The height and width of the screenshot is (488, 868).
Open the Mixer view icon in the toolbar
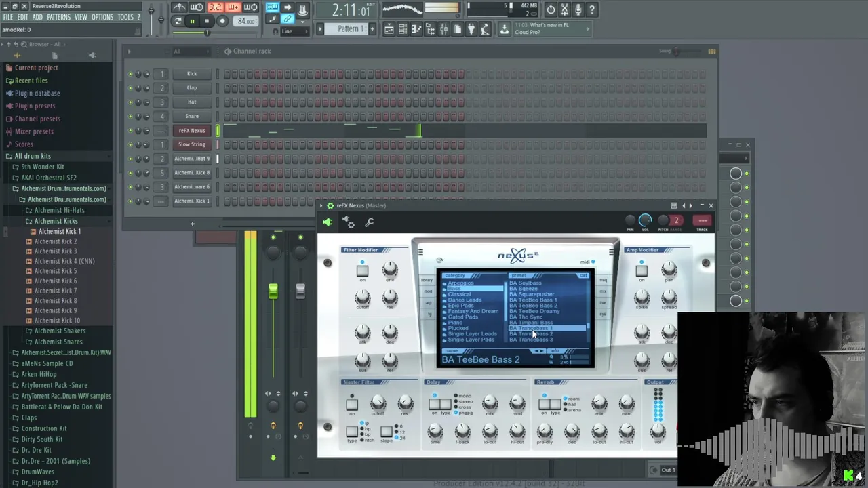[x=443, y=29]
